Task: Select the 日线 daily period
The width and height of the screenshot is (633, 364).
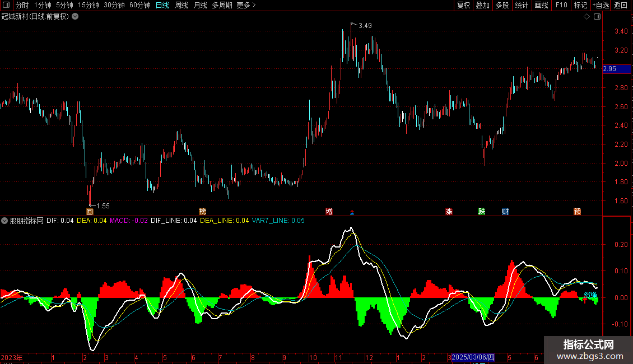Action: coord(162,5)
